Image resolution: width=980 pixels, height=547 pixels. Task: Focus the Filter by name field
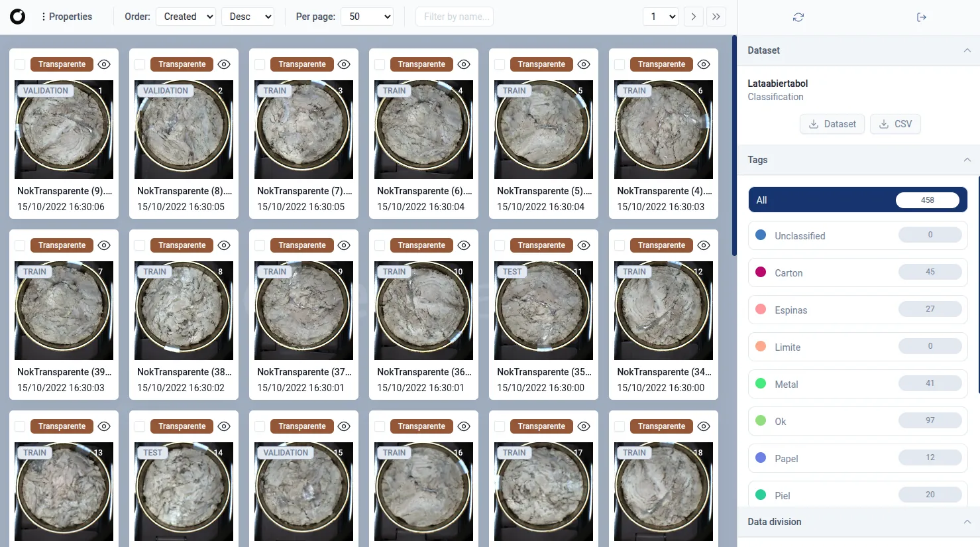[x=455, y=17]
